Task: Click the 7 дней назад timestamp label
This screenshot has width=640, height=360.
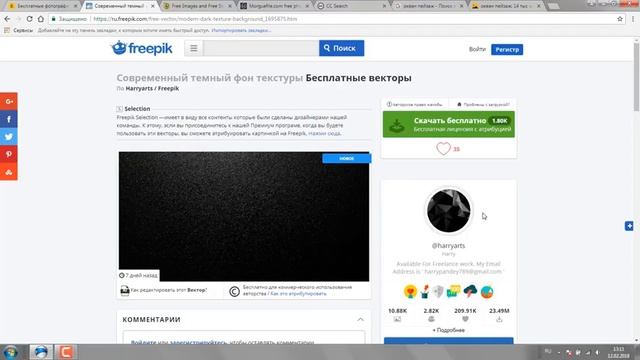Action: tap(138, 276)
